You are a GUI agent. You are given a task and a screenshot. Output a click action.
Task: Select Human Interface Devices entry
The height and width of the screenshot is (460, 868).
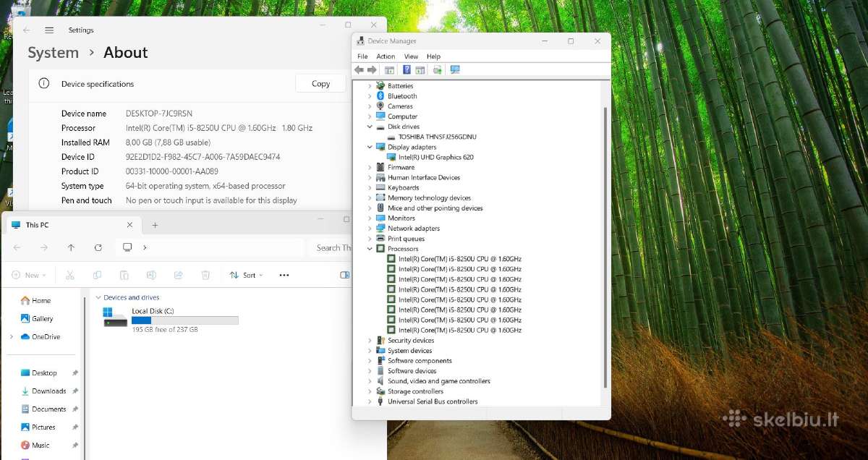[424, 177]
